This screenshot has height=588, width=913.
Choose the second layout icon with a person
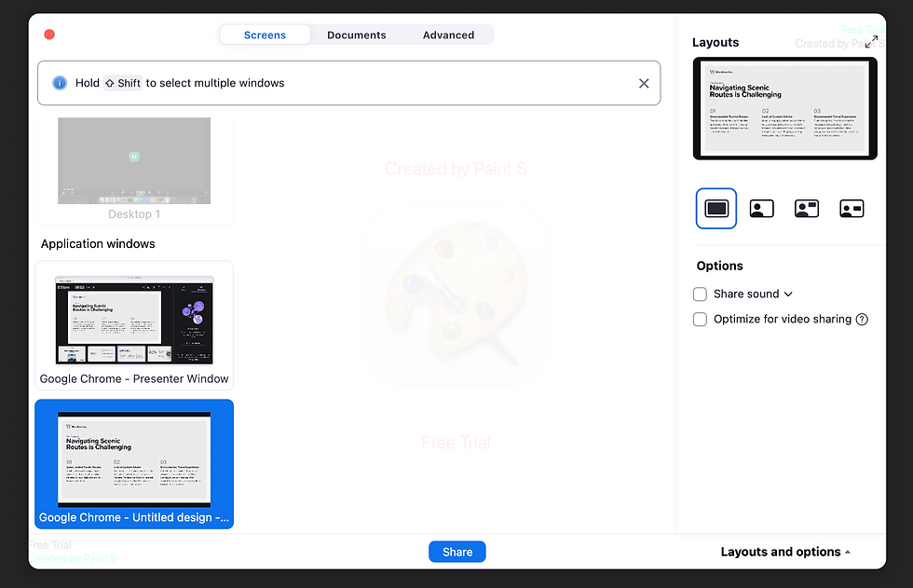point(762,209)
